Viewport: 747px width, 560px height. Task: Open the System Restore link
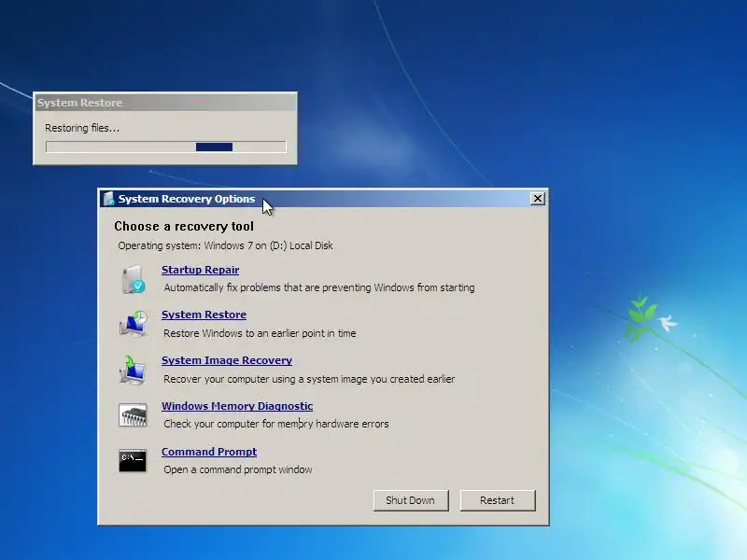click(x=204, y=315)
